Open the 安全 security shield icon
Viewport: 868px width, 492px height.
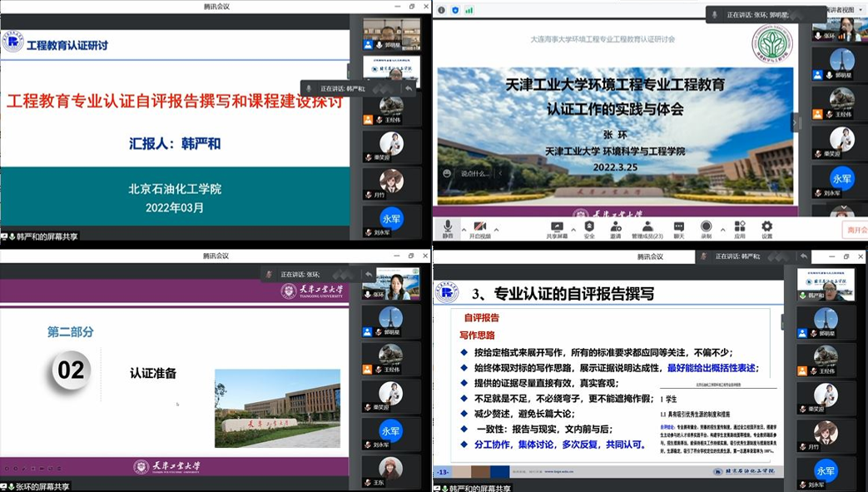click(x=589, y=226)
